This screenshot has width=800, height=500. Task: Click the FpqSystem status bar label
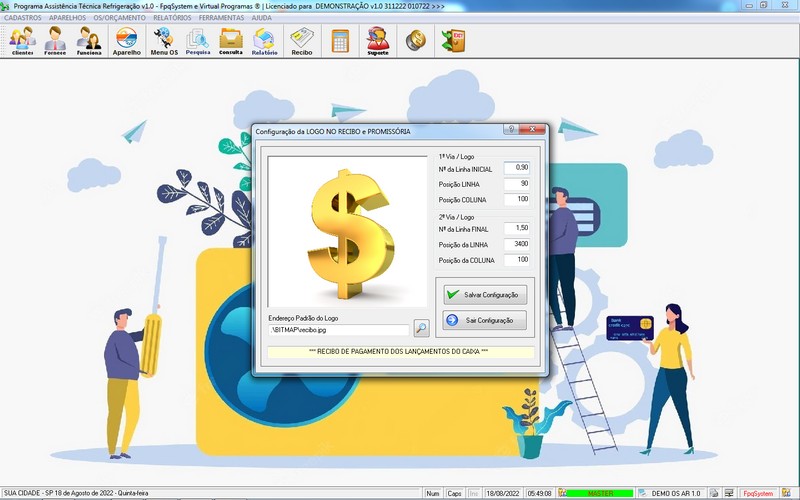pos(758,493)
